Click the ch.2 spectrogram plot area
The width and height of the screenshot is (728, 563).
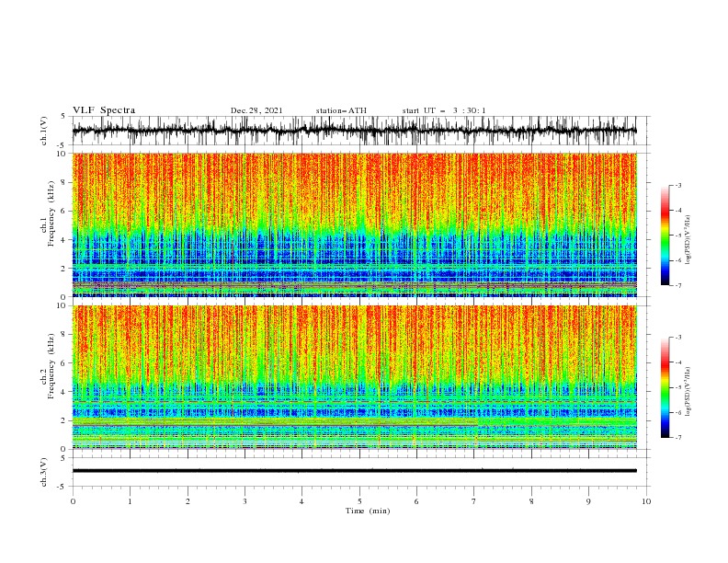click(x=355, y=377)
